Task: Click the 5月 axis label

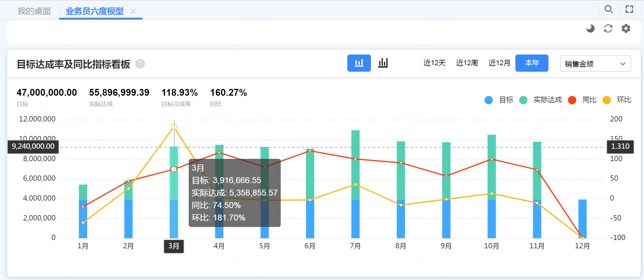Action: [x=264, y=246]
